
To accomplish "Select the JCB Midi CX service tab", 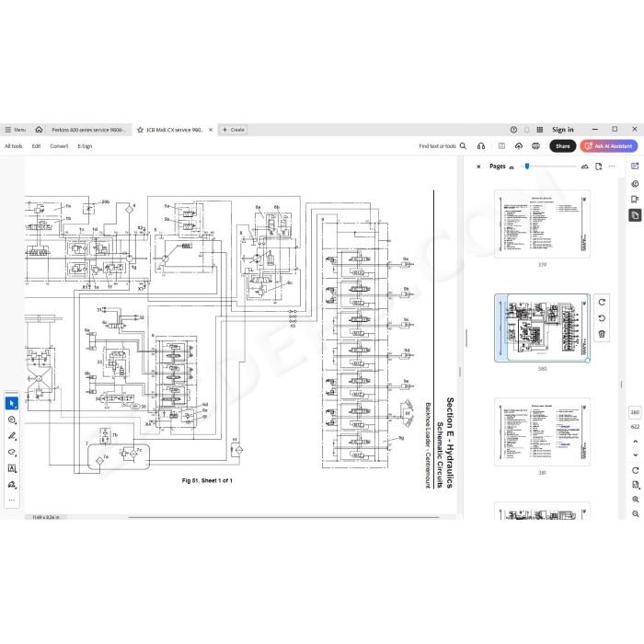I will pos(175,130).
